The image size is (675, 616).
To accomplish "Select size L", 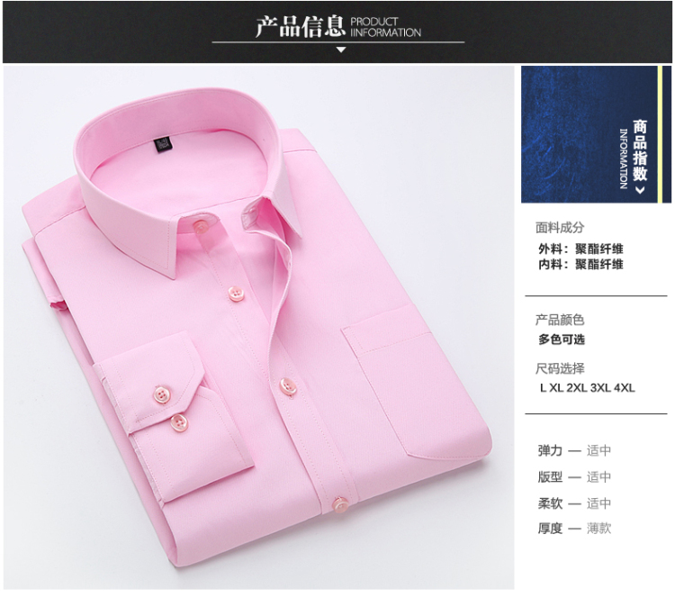I will (544, 388).
